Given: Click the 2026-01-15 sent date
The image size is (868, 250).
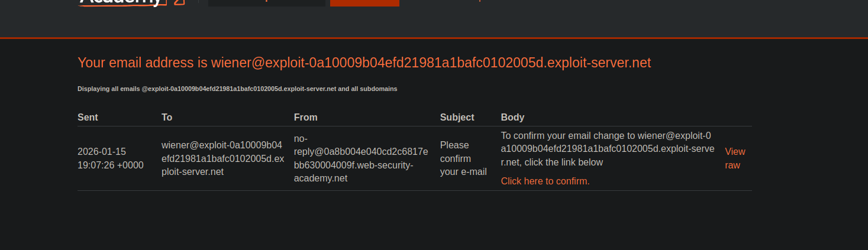Looking at the screenshot, I should pos(102,151).
